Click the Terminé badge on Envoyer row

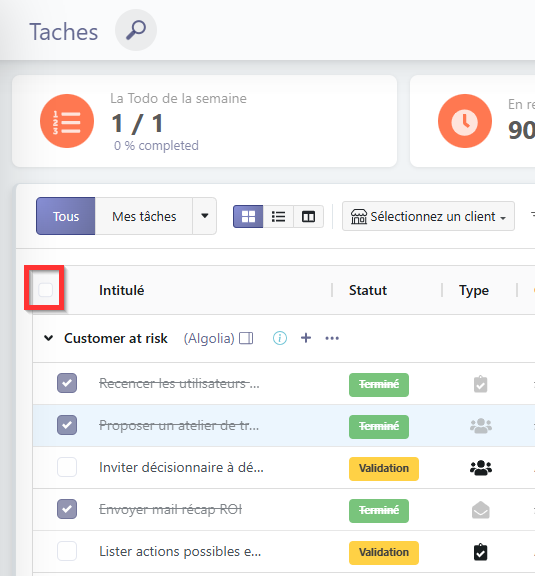click(x=379, y=511)
